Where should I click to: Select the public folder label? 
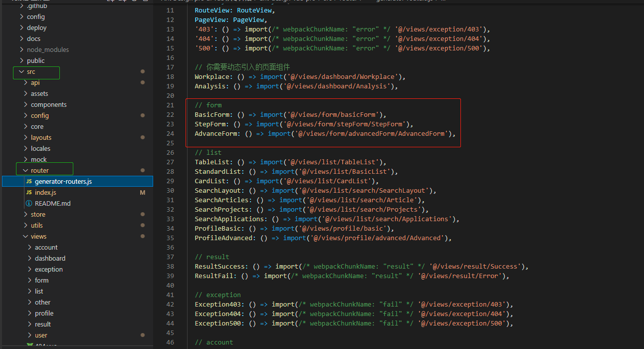coord(36,60)
